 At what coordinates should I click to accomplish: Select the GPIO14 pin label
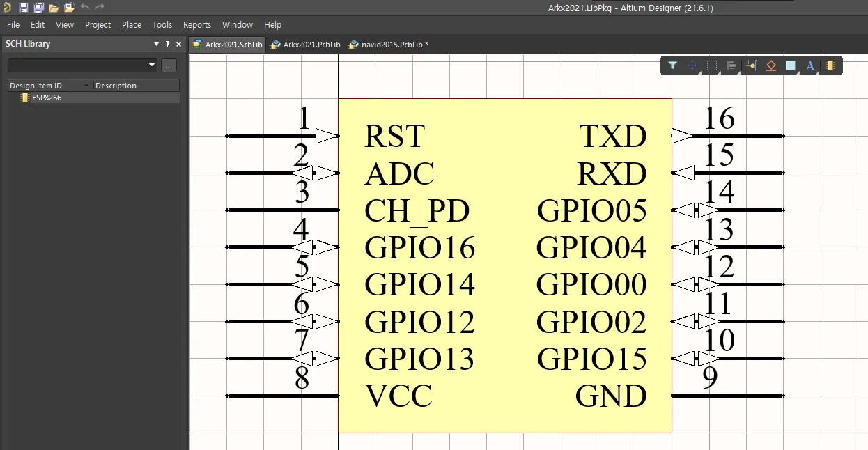(x=419, y=285)
